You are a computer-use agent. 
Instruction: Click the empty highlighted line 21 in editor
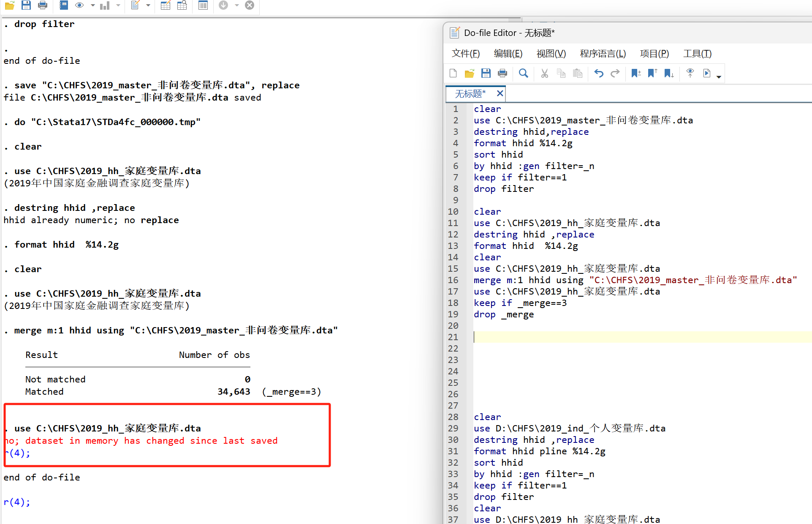[x=633, y=337]
